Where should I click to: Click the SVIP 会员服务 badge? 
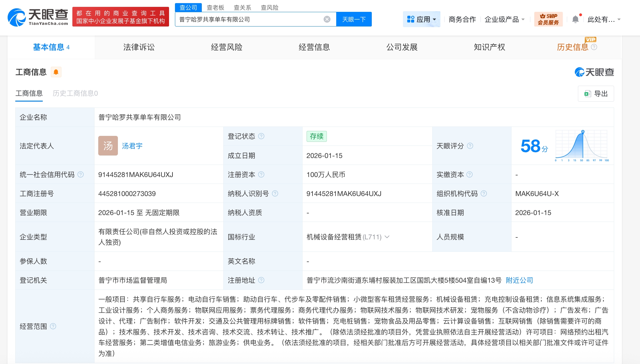click(548, 19)
